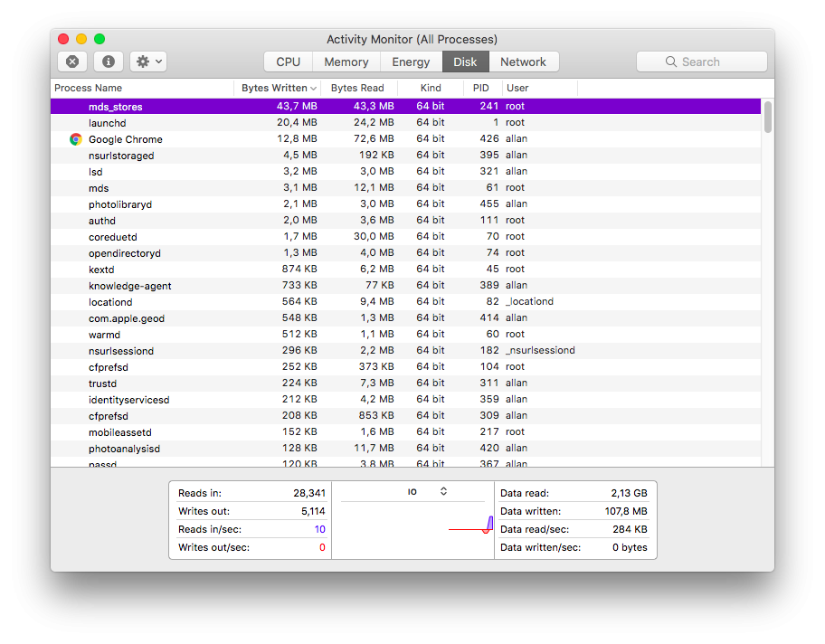This screenshot has height=644, width=825.
Task: Sort by Process Name column
Action: 142,88
